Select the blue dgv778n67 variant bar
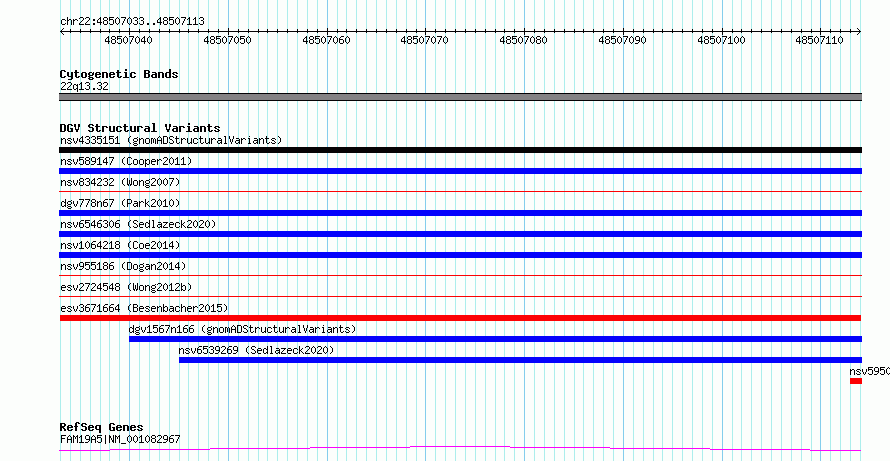The width and height of the screenshot is (890, 461). [x=460, y=213]
